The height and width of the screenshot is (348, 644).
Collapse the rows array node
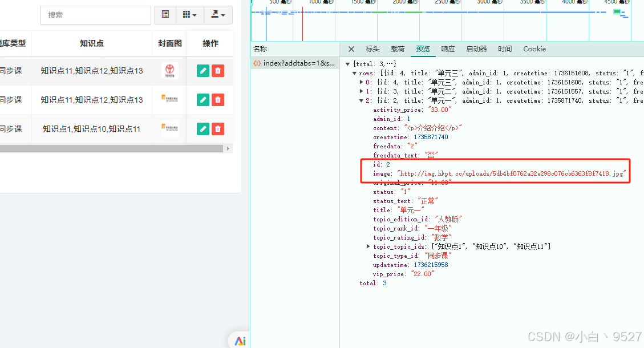tap(354, 74)
